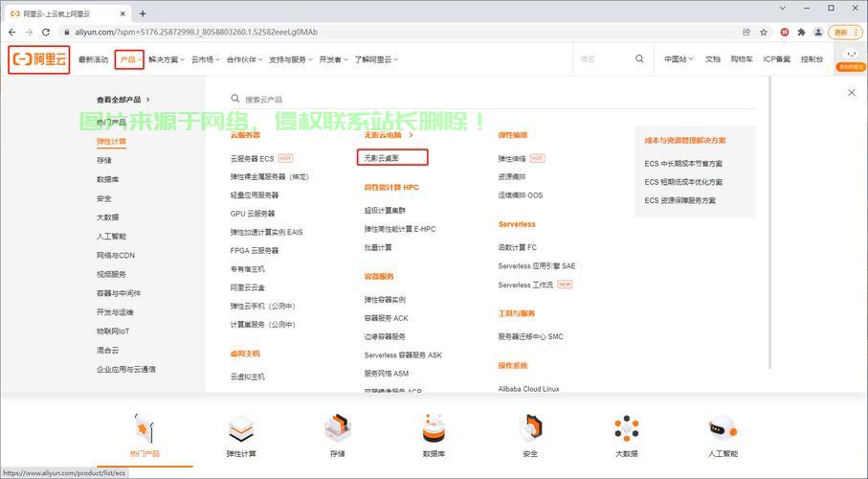The height and width of the screenshot is (479, 868).
Task: Click the mega menu vertical scrollbar
Action: 769,221
